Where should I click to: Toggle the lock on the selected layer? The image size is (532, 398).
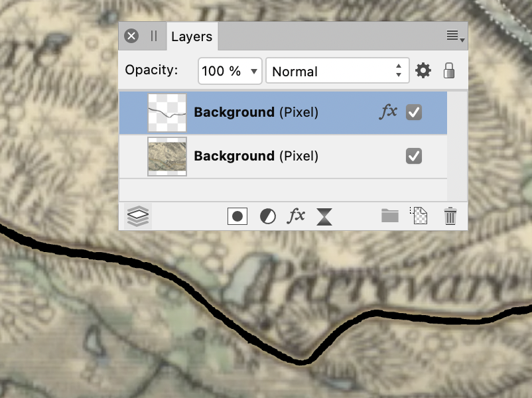(x=450, y=70)
